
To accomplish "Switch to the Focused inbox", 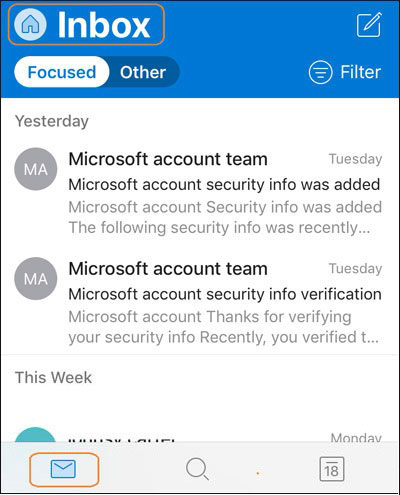I will click(x=62, y=72).
